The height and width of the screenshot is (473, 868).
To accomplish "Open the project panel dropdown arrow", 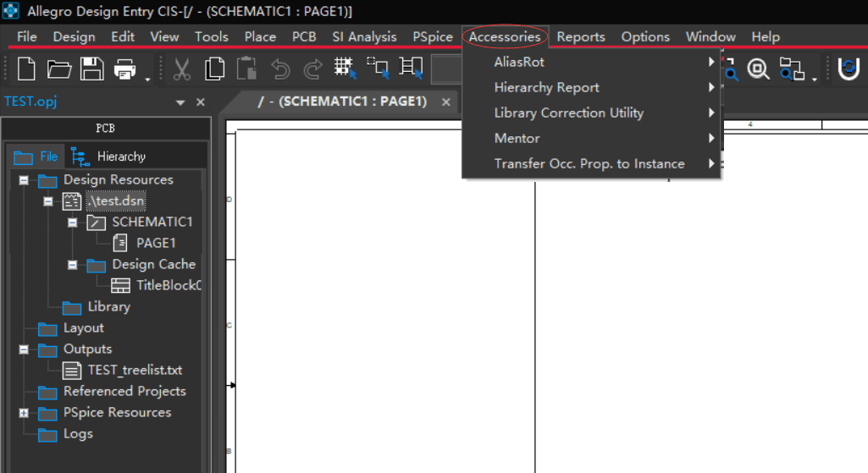I will pos(180,102).
